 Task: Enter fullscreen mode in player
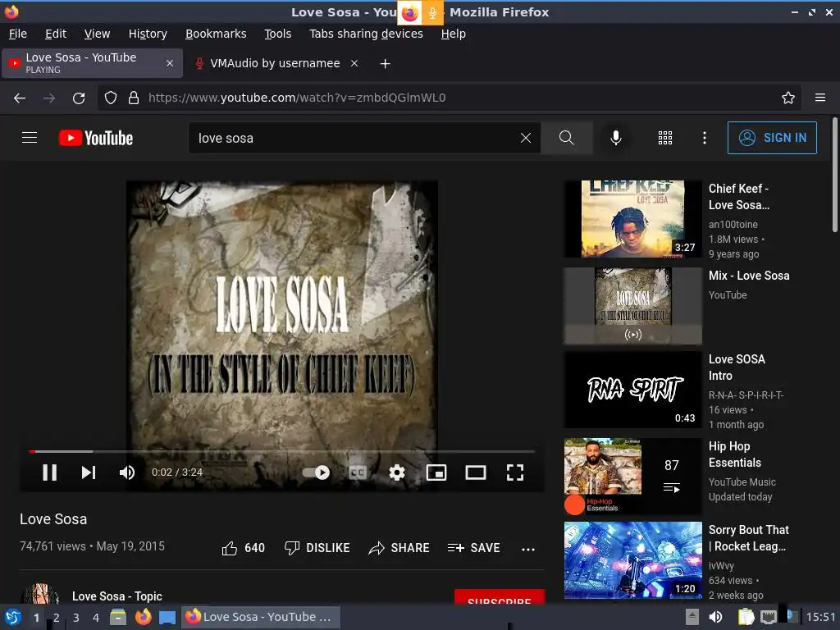tap(515, 472)
